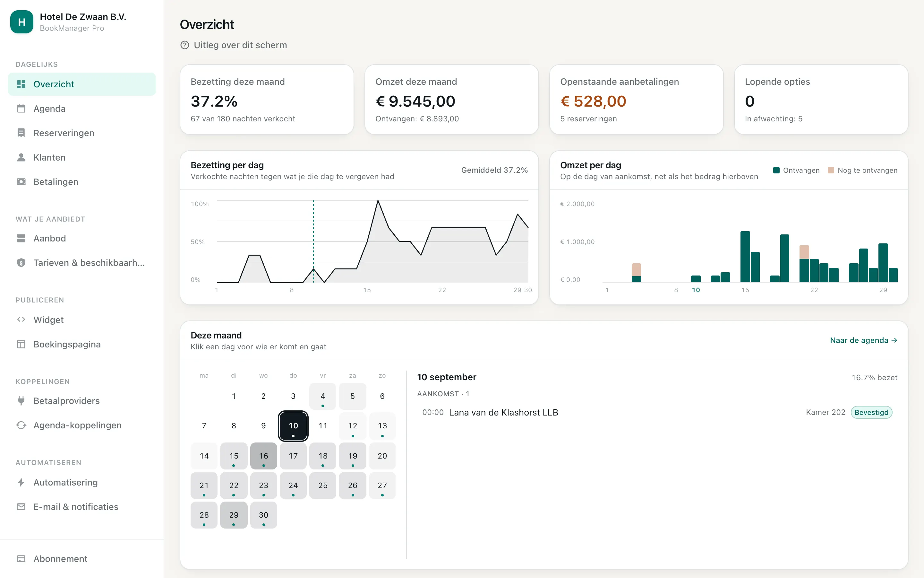Click the 'Gemiddeld 37.2%' label
924x578 pixels.
click(494, 170)
